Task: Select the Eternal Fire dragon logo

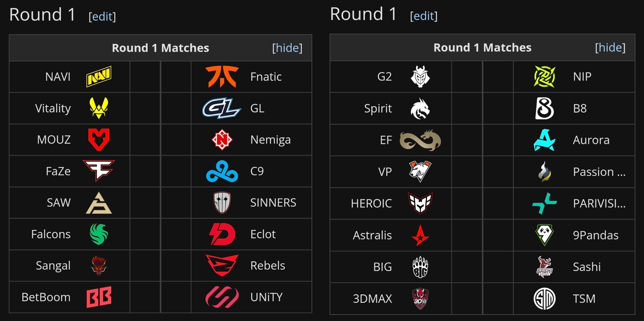Action: (x=420, y=140)
